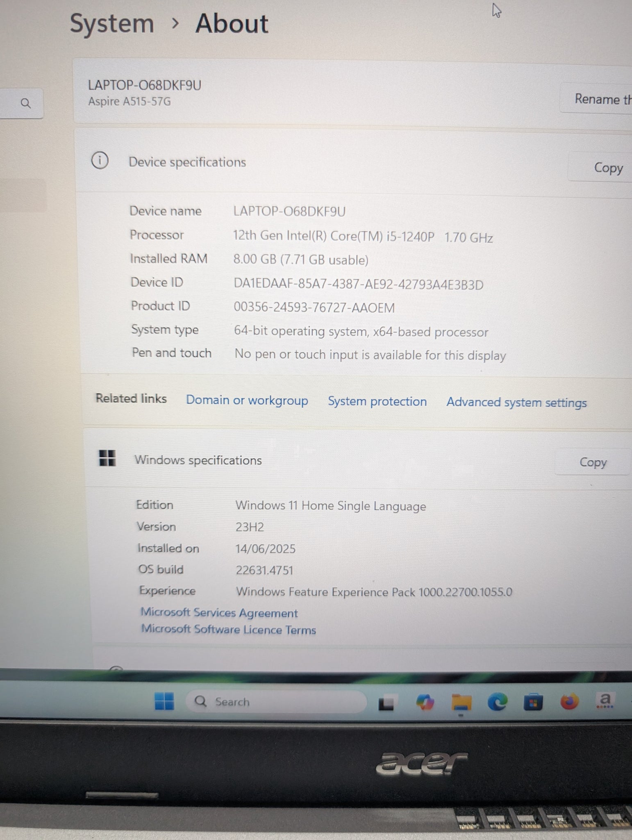Click the Windows specifications logo icon
Screen dimensions: 632x840
point(107,458)
